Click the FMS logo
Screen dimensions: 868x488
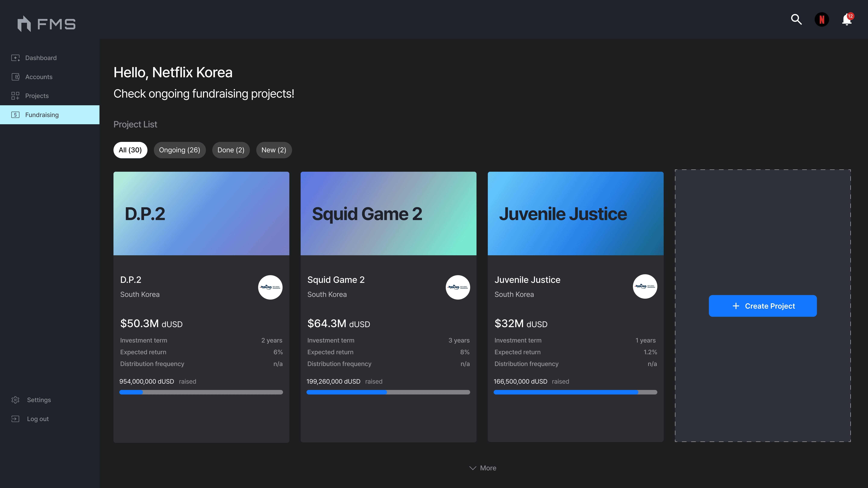coord(47,24)
